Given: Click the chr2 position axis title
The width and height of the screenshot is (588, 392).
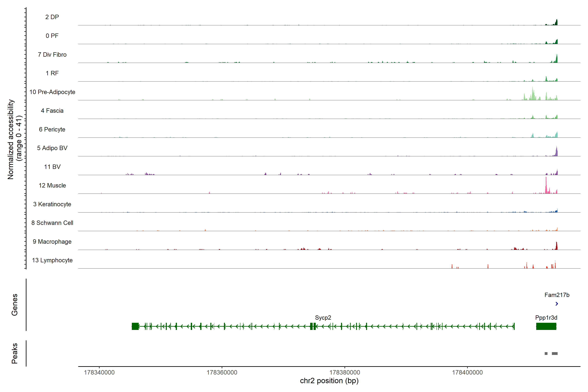Looking at the screenshot, I should click(x=329, y=381).
